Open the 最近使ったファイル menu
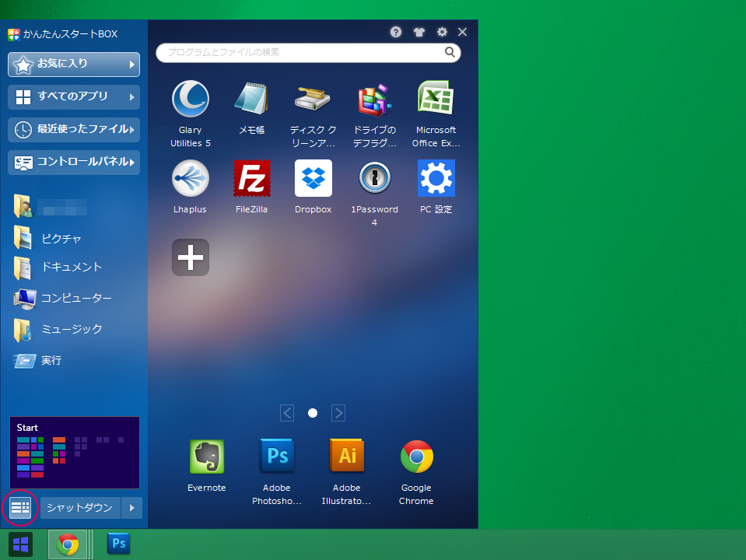Viewport: 746px width, 560px height. [74, 130]
